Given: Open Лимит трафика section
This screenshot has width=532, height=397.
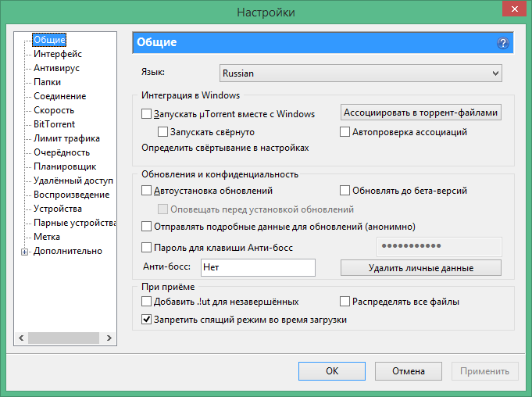Looking at the screenshot, I should pyautogui.click(x=66, y=138).
